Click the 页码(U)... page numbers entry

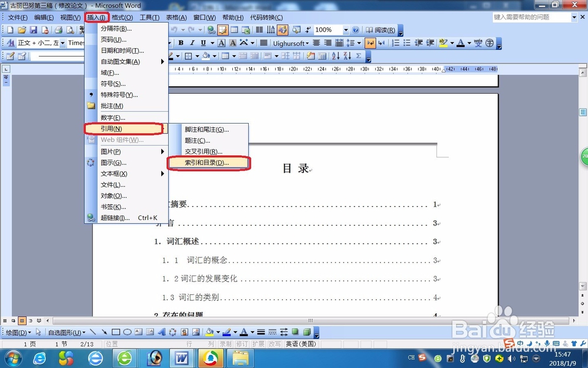pos(126,39)
